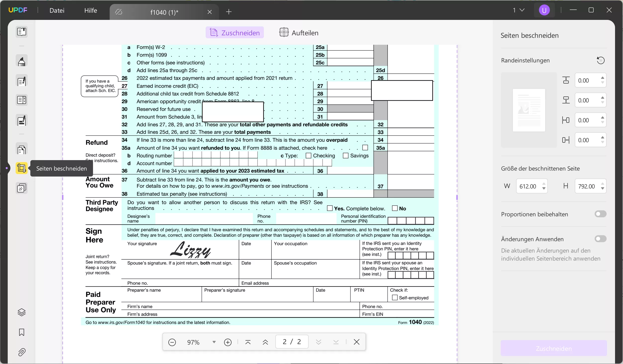
Task: Click the zoom in plus icon
Action: coord(228,342)
